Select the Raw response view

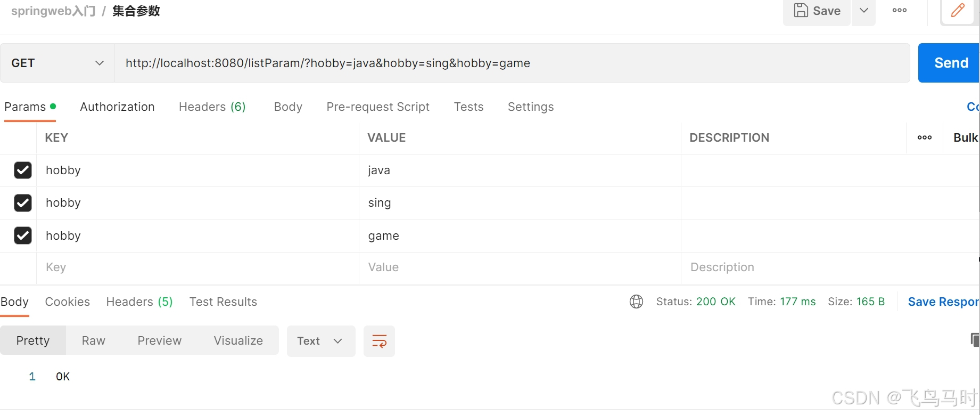[x=94, y=341]
